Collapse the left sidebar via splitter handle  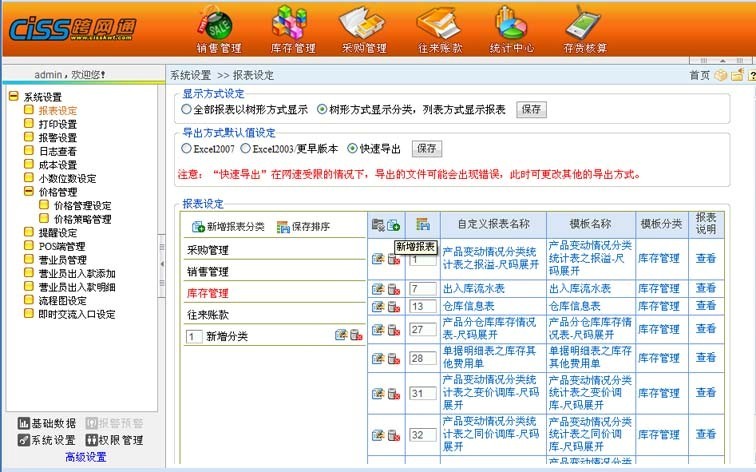coord(161,265)
